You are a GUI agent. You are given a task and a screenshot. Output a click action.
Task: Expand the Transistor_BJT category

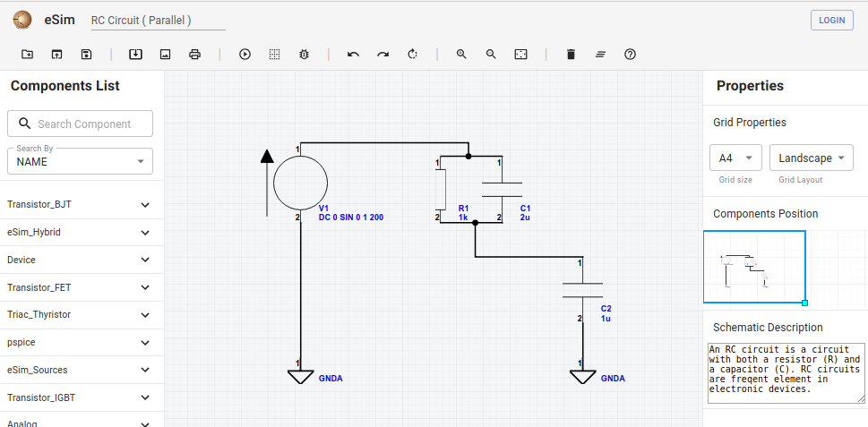(82, 205)
